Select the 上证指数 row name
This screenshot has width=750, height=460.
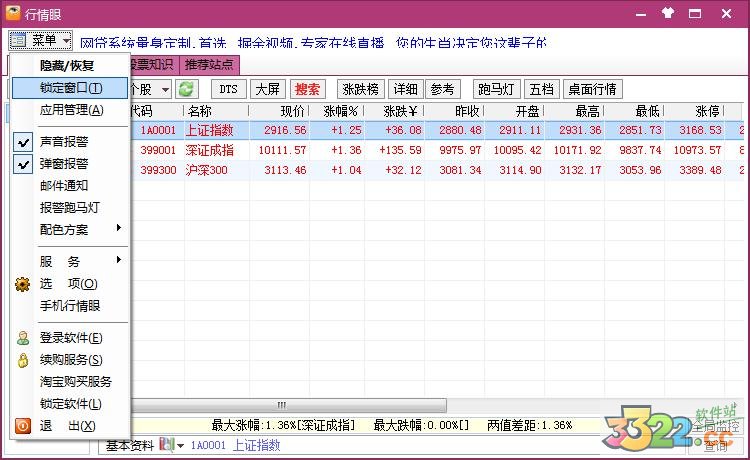tap(210, 130)
